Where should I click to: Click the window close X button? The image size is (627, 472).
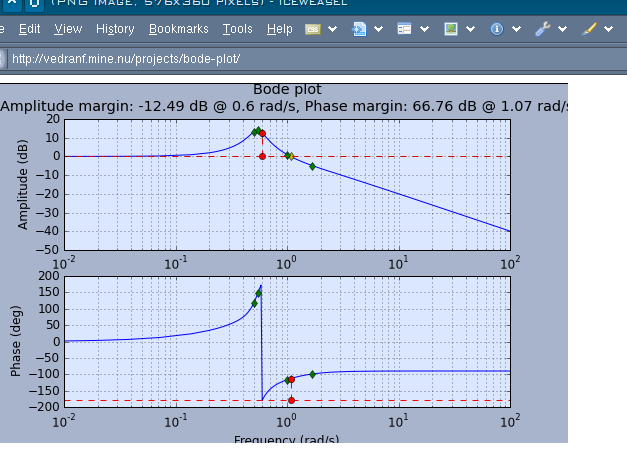click(12, 3)
